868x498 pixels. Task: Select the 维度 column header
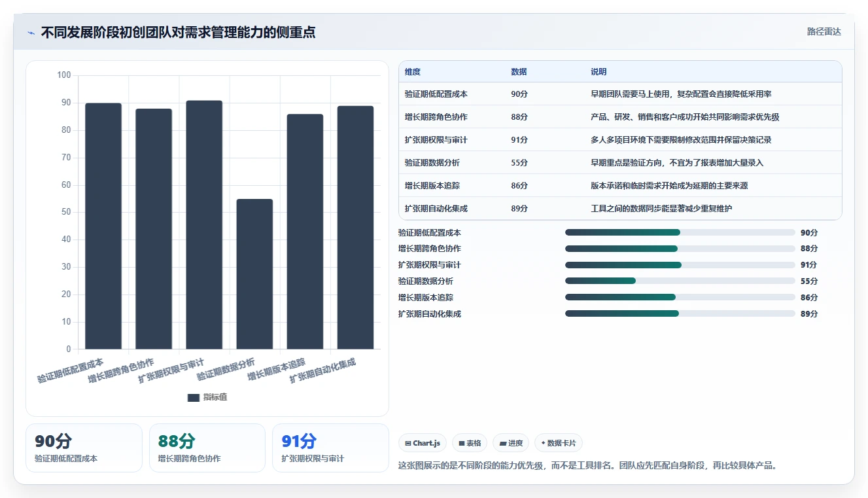[x=413, y=71]
